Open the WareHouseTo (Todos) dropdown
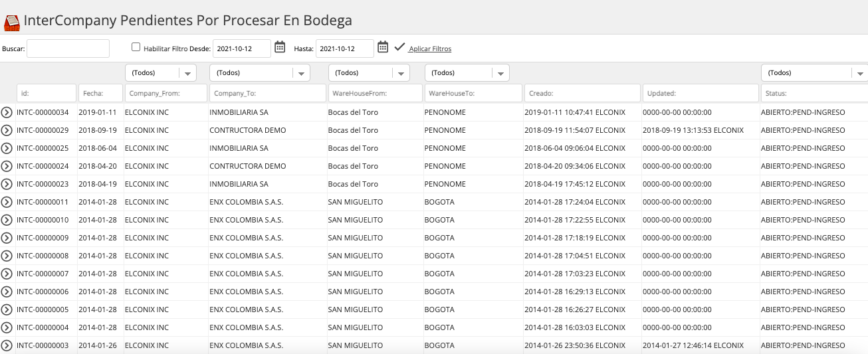Image resolution: width=868 pixels, height=354 pixels. [x=467, y=72]
